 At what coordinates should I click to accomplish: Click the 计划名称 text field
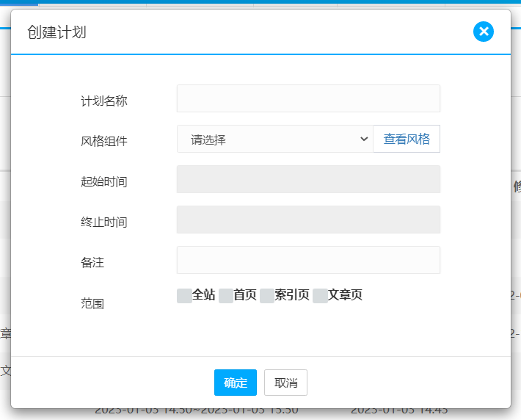coord(308,98)
